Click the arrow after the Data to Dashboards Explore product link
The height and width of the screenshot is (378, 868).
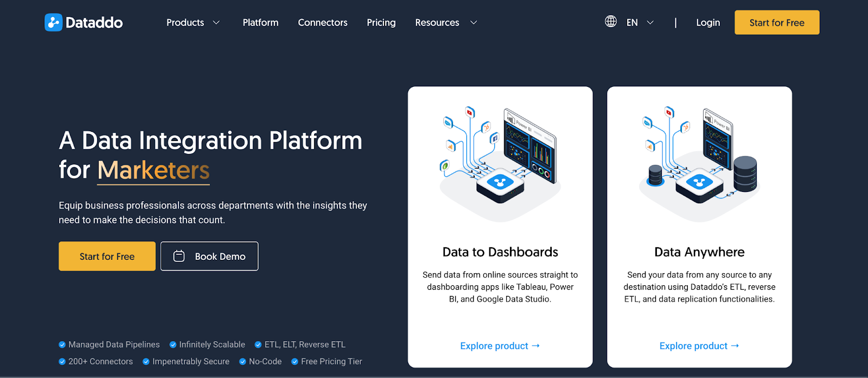tap(536, 345)
